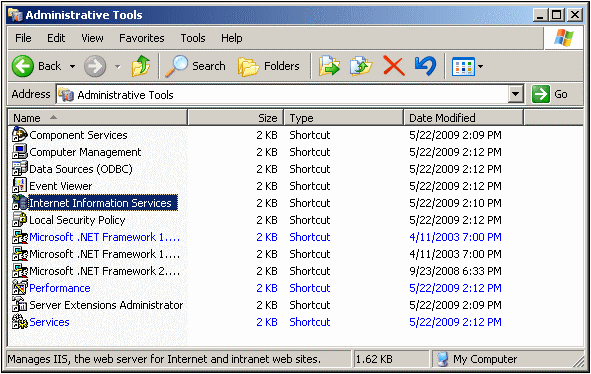The width and height of the screenshot is (591, 374).
Task: Sort by the Date Modified column header
Action: [x=464, y=118]
